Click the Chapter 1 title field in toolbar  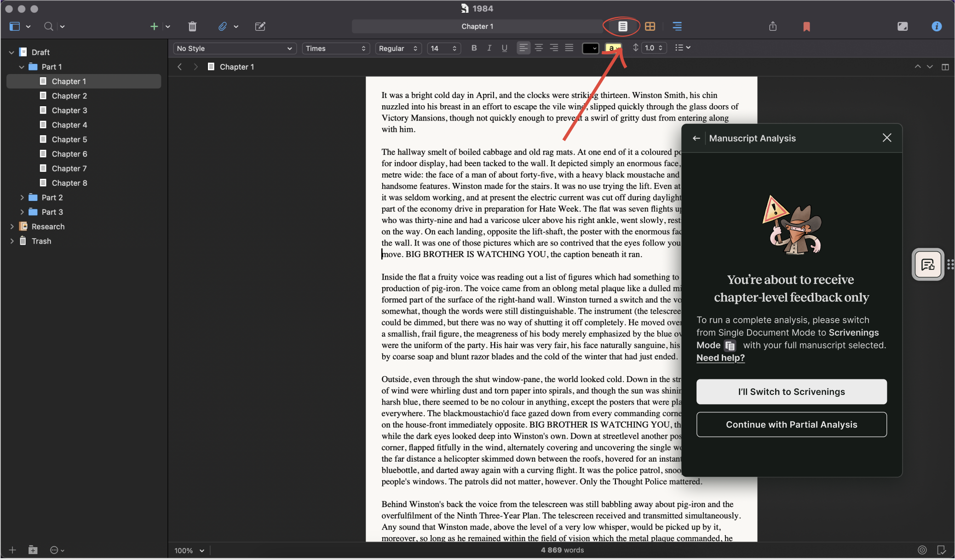coord(477,26)
